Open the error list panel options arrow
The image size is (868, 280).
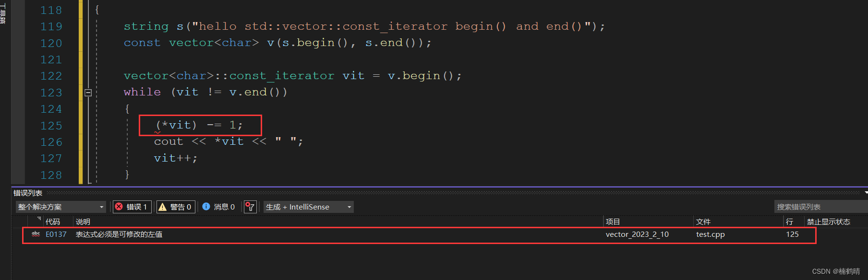pos(866,193)
